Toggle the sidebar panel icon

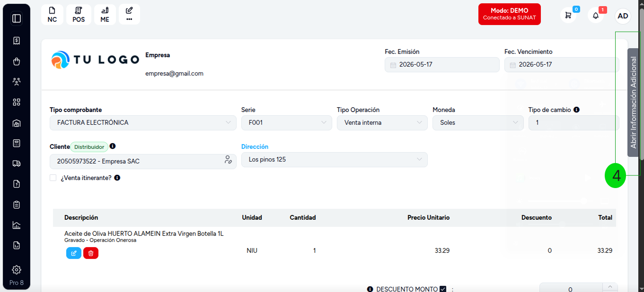tap(17, 18)
